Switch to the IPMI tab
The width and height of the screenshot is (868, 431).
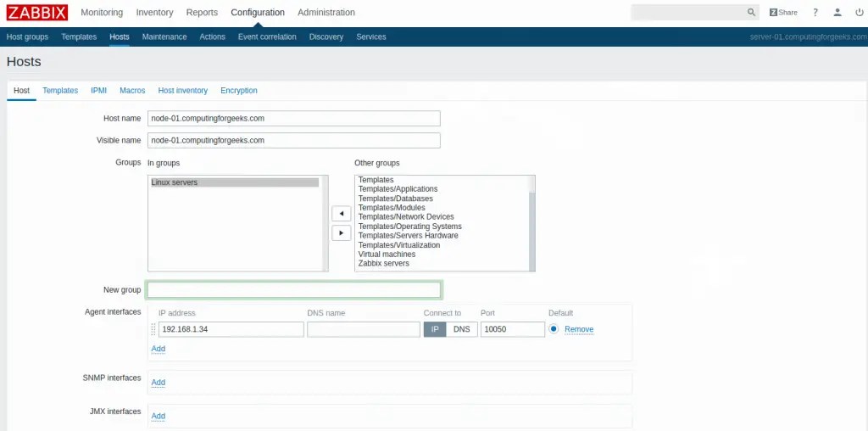pyautogui.click(x=98, y=90)
